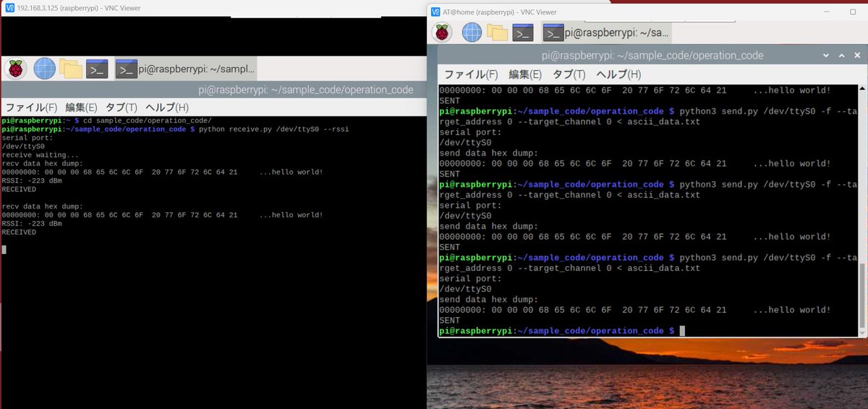Open タブ(T) menu in left terminal
868x409 pixels.
(x=121, y=107)
